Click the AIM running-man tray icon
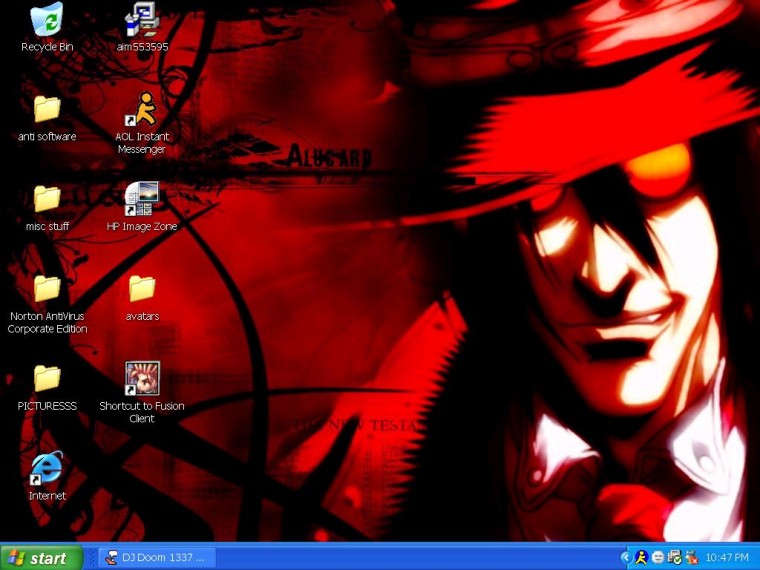 click(641, 558)
